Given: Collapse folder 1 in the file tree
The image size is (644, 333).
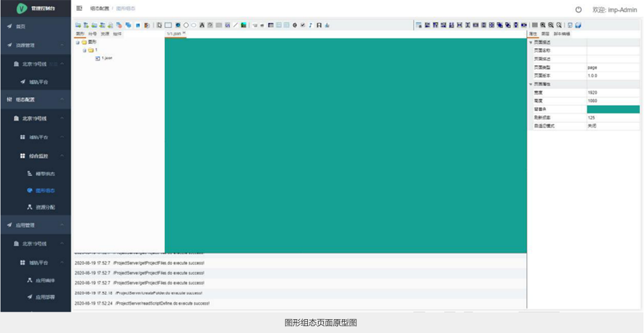Looking at the screenshot, I should [84, 50].
